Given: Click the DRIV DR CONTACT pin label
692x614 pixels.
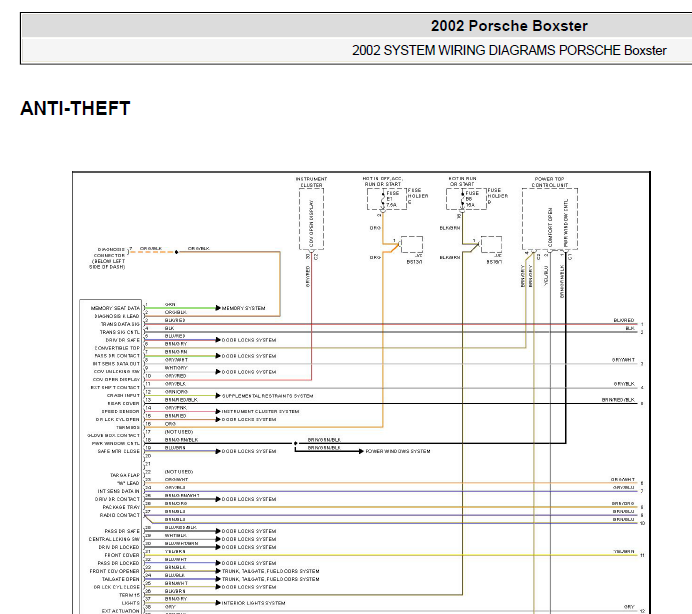Looking at the screenshot, I should (117, 499).
